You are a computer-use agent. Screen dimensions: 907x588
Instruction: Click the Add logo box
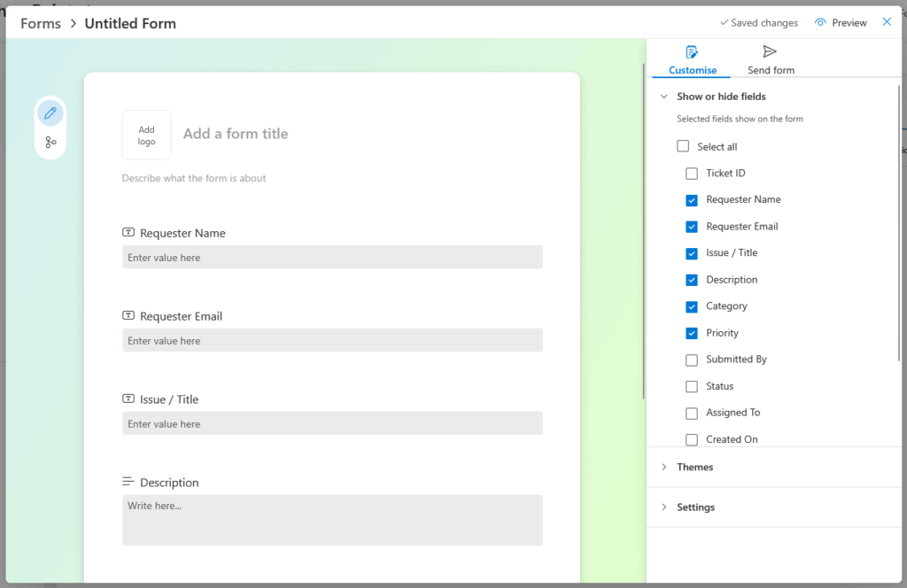146,135
